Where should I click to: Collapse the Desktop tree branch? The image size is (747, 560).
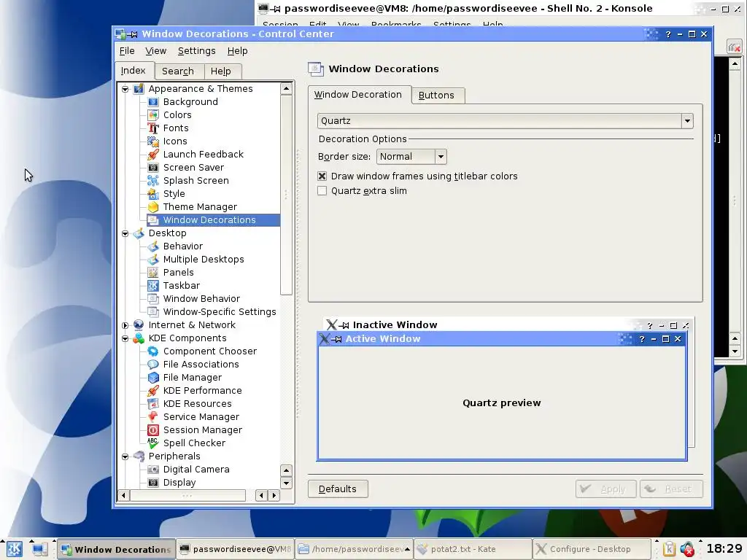pos(125,233)
